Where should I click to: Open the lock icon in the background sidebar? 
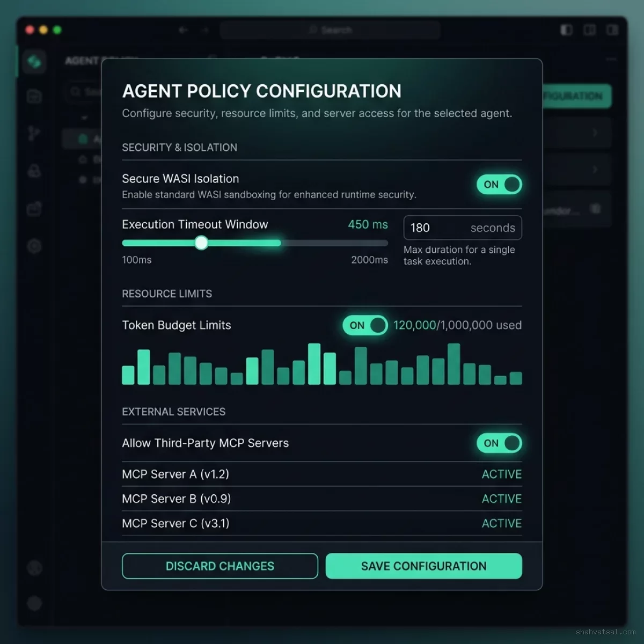point(34,171)
